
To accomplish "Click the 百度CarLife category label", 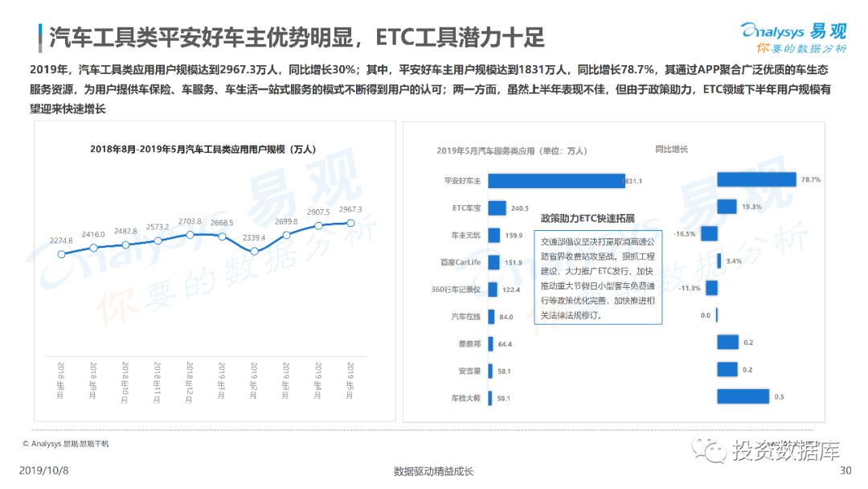I will coord(460,262).
